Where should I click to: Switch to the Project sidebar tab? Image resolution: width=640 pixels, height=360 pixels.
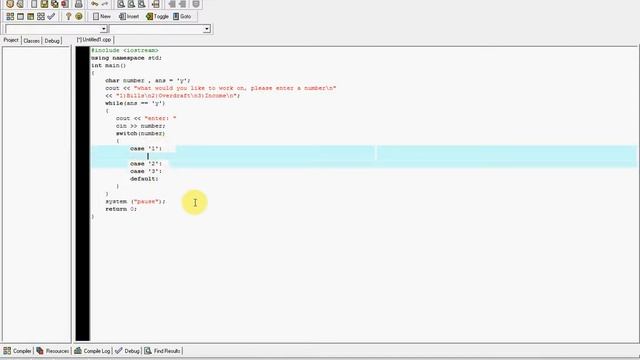(11, 40)
